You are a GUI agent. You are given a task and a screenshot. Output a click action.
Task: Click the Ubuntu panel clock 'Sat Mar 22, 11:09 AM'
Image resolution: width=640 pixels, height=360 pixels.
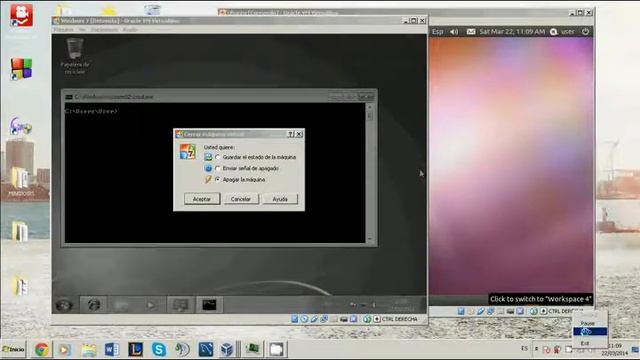(512, 31)
